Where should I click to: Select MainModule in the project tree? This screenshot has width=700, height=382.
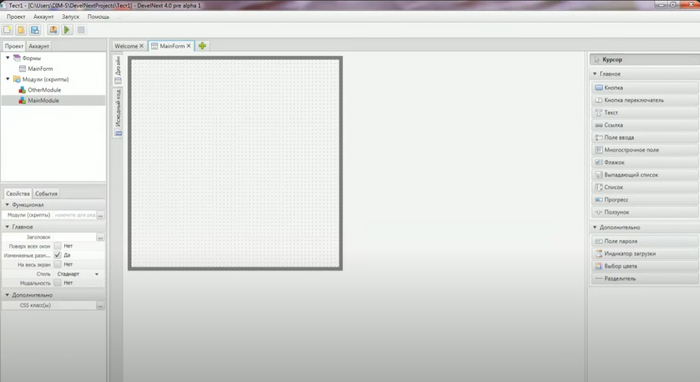(43, 100)
